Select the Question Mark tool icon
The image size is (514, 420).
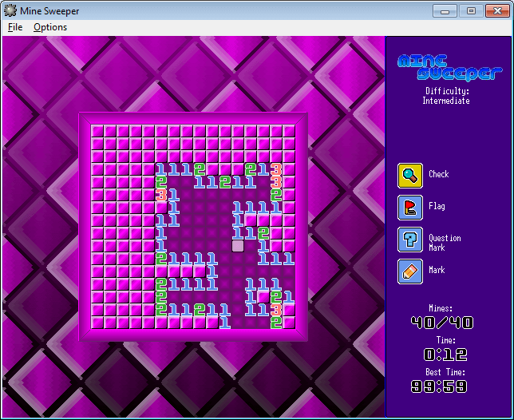[410, 240]
